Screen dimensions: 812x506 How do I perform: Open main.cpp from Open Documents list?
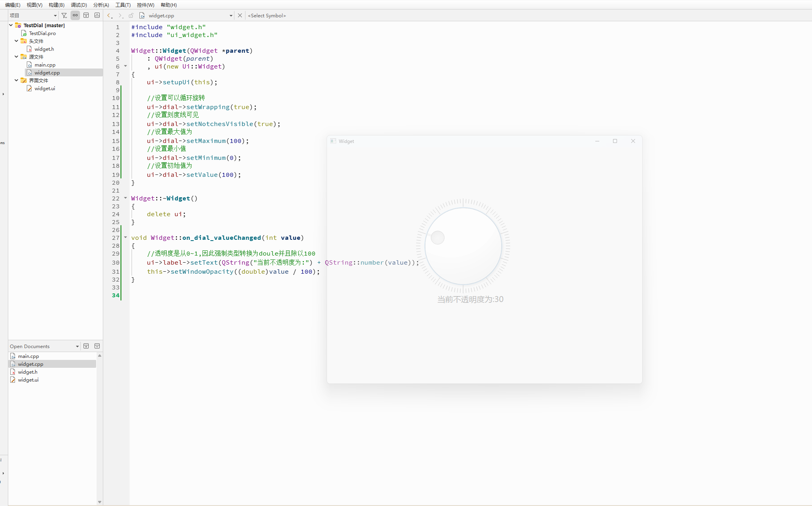click(x=28, y=356)
